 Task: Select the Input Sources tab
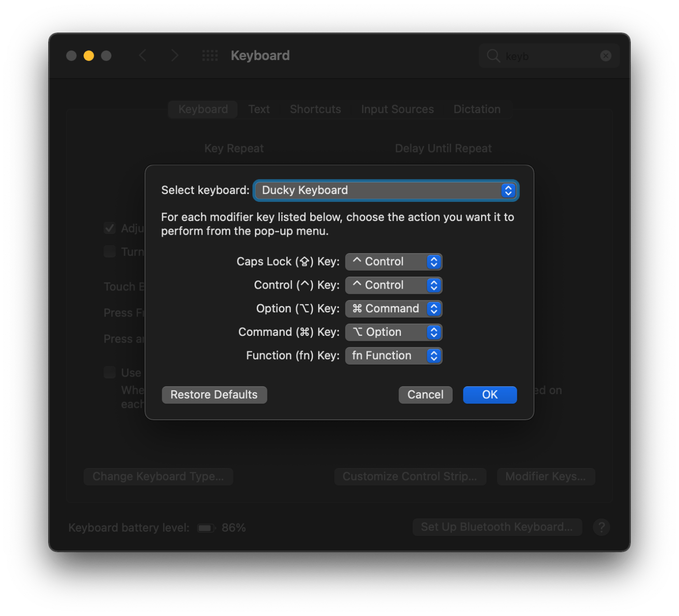(397, 109)
